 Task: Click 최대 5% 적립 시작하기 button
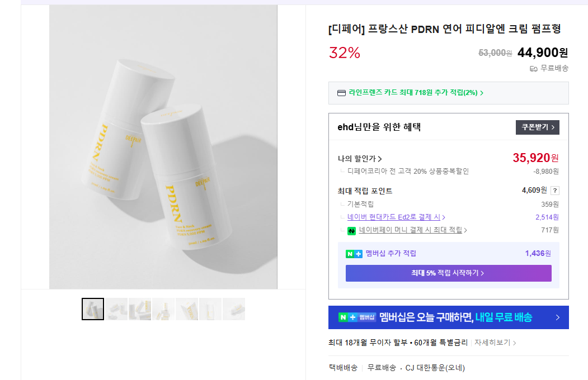(x=448, y=273)
